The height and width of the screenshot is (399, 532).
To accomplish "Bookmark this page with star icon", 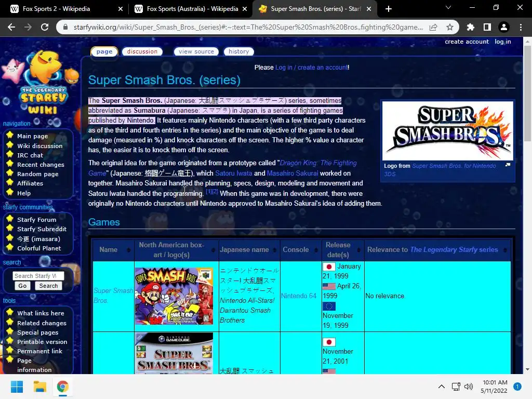I will [x=450, y=27].
